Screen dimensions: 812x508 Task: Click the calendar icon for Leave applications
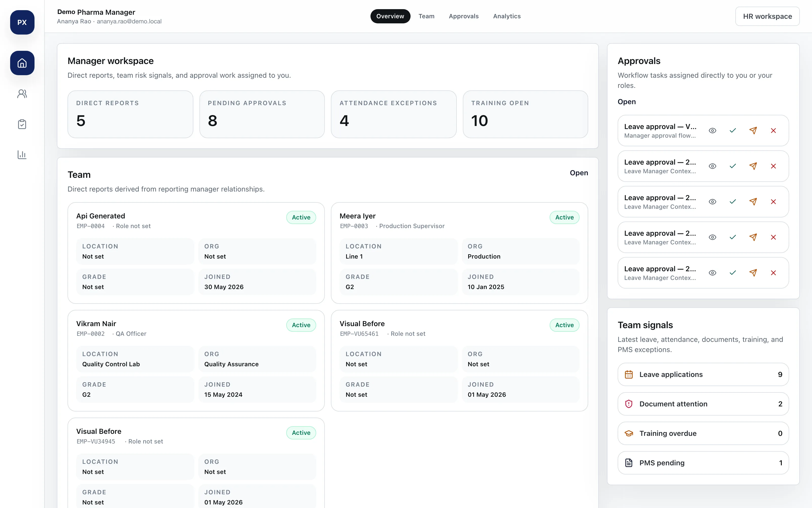(x=629, y=374)
